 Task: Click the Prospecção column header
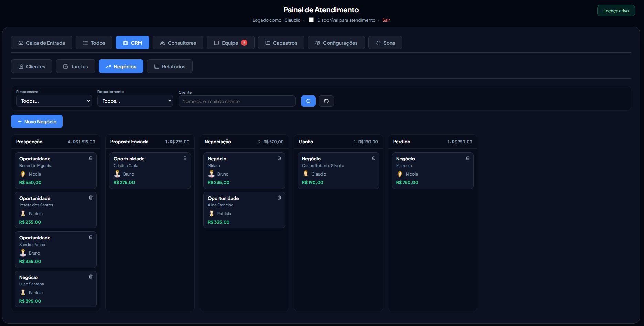[56, 142]
